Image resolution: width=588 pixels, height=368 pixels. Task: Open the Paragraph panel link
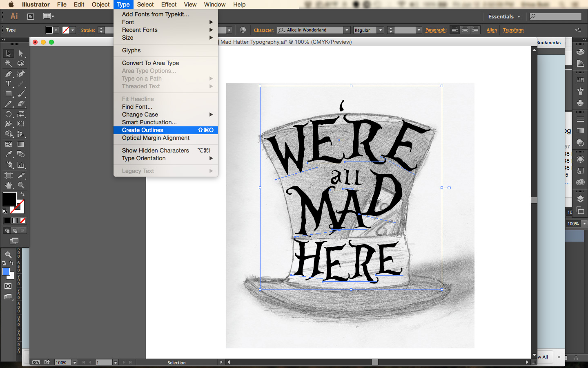436,30
